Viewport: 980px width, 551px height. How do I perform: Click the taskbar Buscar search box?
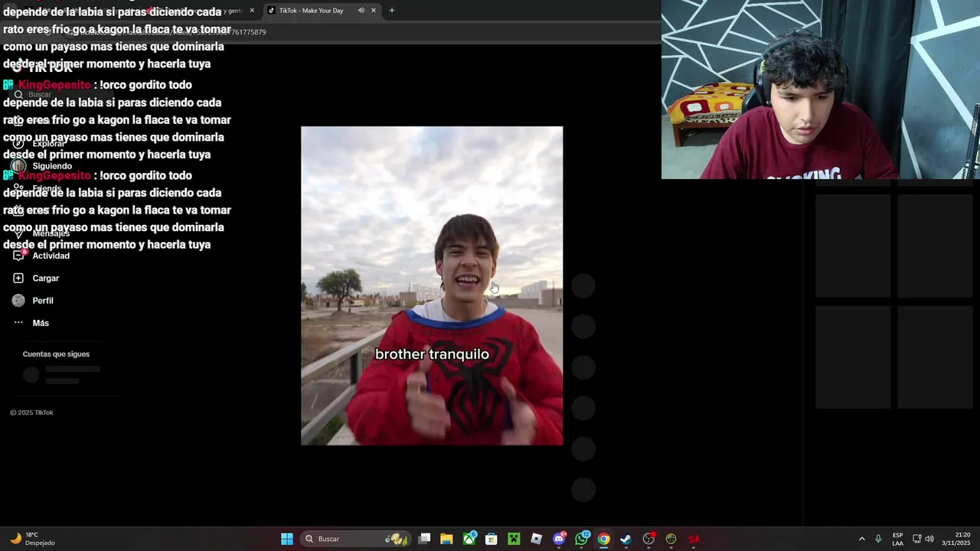[355, 539]
